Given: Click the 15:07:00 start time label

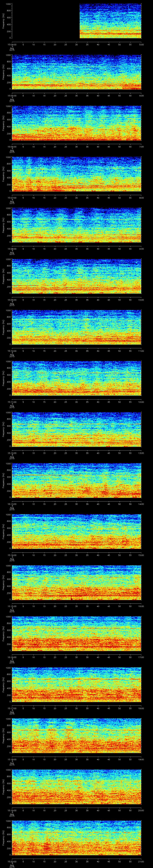Looking at the screenshot, I should (12, 198).
